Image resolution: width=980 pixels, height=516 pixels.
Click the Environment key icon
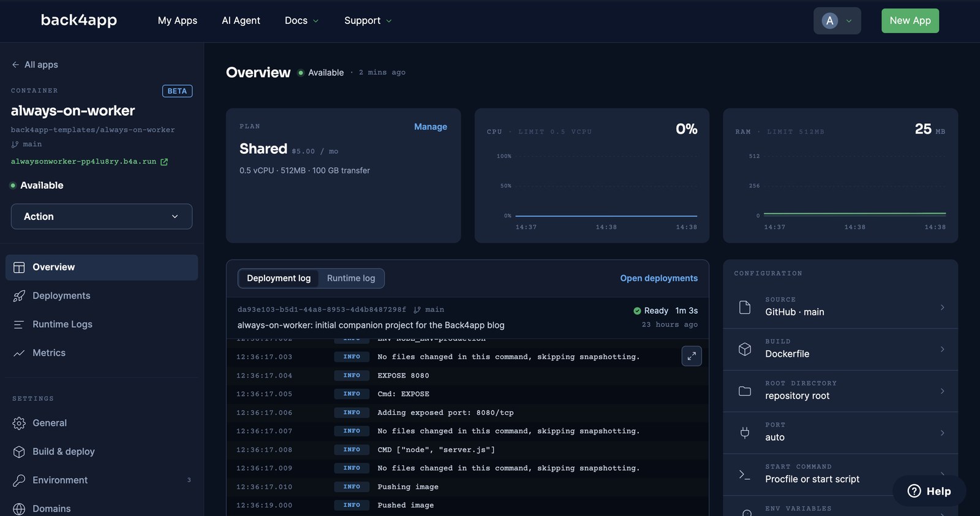(x=19, y=480)
